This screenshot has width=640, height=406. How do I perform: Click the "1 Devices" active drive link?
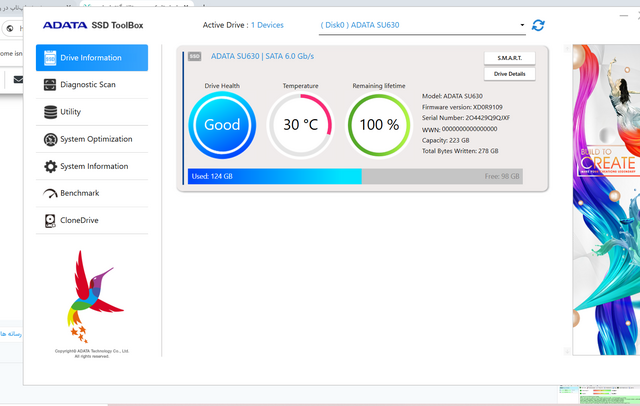pyautogui.click(x=265, y=24)
